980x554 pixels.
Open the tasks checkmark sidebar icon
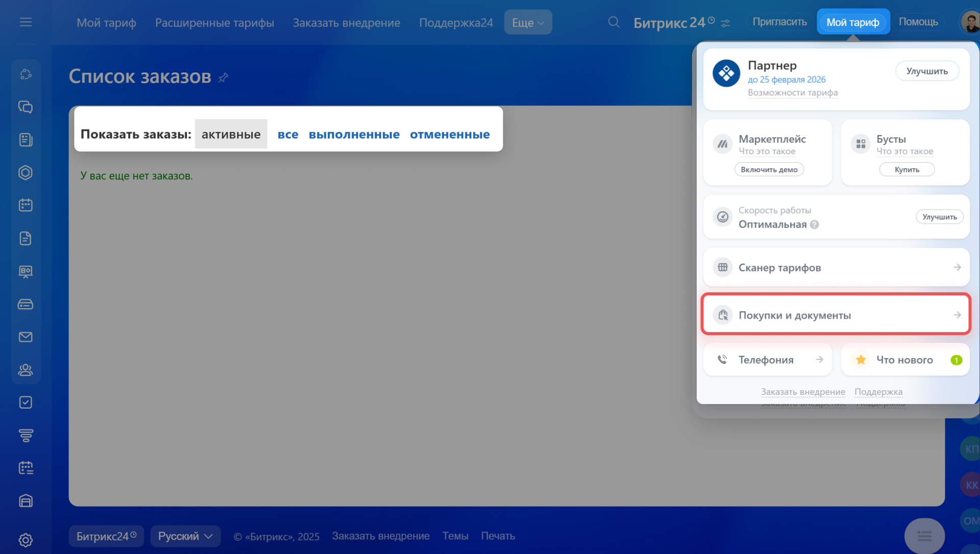[x=26, y=402]
